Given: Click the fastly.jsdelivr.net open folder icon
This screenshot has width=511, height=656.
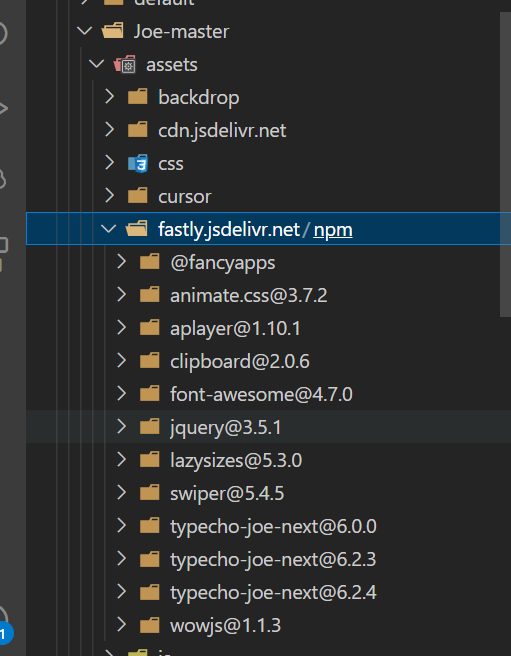Looking at the screenshot, I should pyautogui.click(x=136, y=229).
